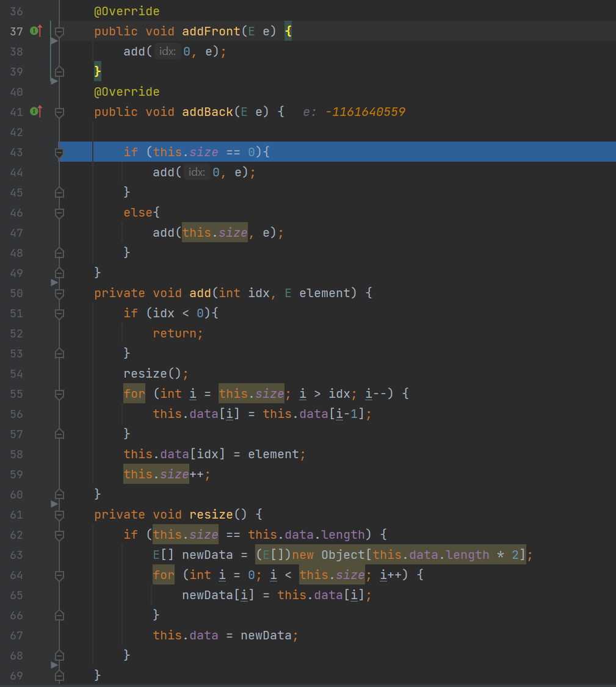The image size is (616, 687).
Task: Click the overridden-method gutter icon beside addFront
Action: coord(36,31)
